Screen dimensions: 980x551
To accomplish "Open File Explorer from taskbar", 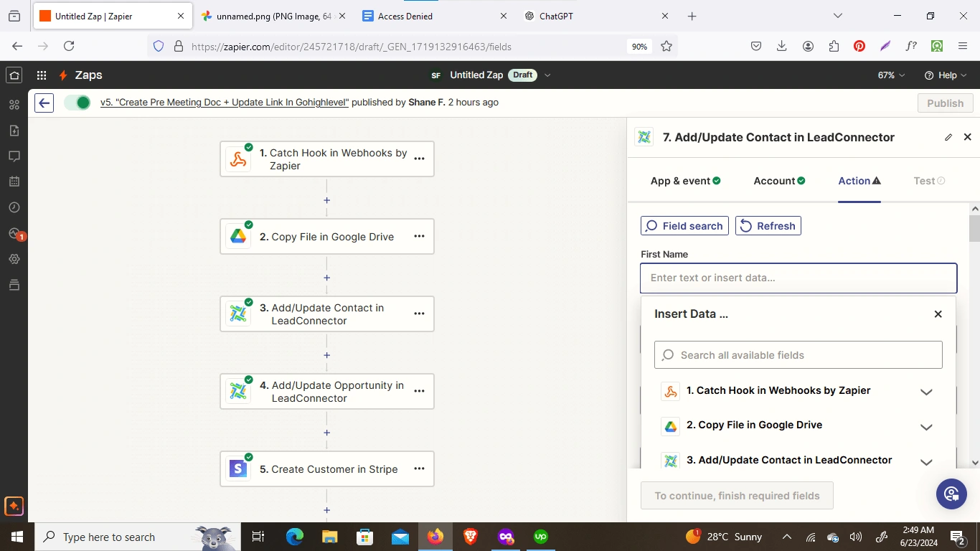I will [330, 537].
